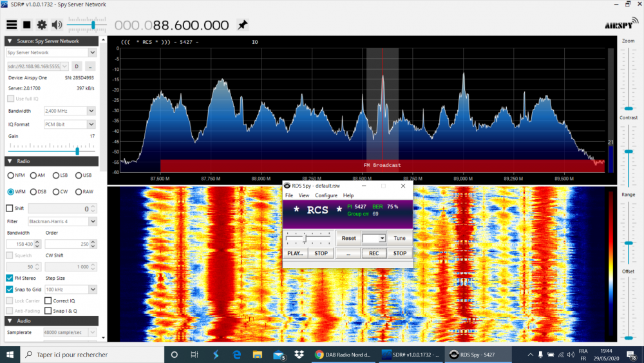
Task: Collapse the Radio panel
Action: tap(10, 162)
